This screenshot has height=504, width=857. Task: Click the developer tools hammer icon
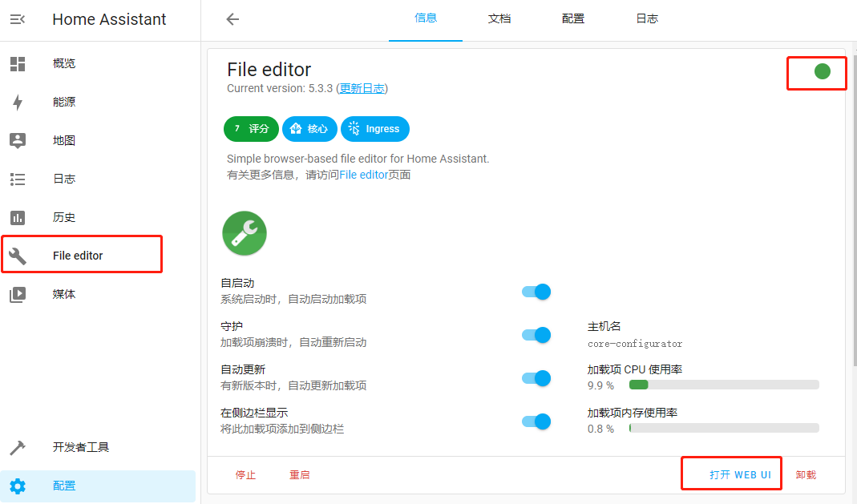tap(18, 448)
